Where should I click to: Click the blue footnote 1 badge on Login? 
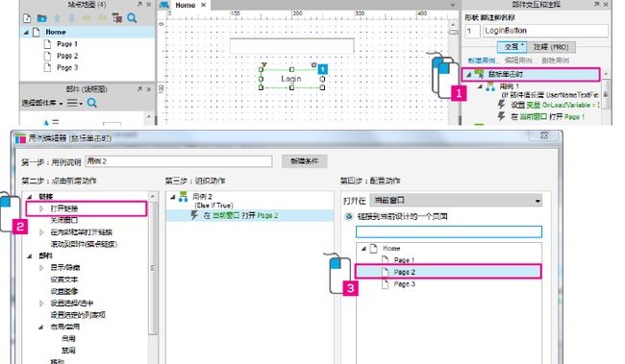point(322,69)
